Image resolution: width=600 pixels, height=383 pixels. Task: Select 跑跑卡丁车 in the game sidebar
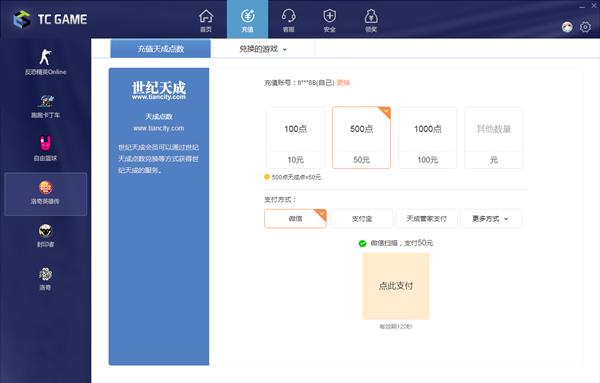(x=46, y=106)
